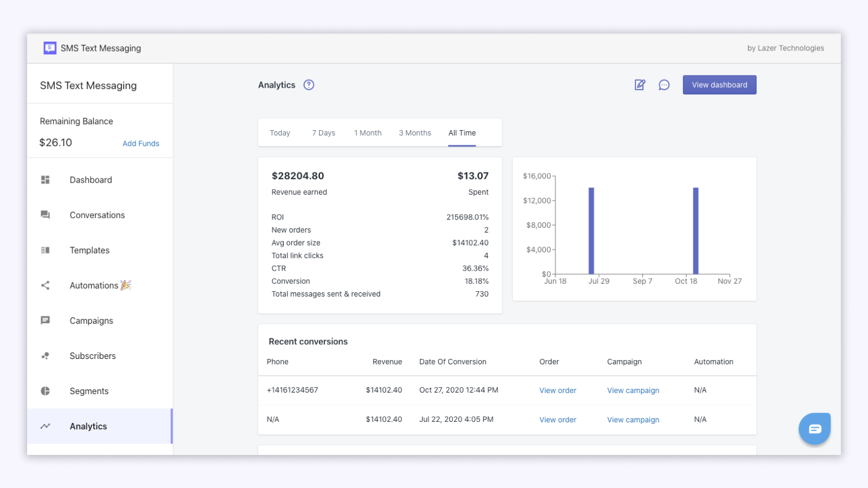Click the Conversion value 18.18%
Image resolution: width=868 pixels, height=488 pixels.
coord(476,281)
